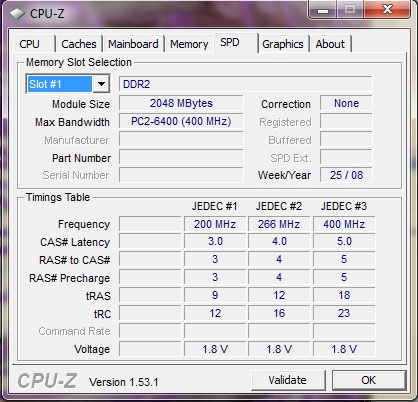Click the Timings Table group title
This screenshot has height=402, width=418.
pos(58,197)
